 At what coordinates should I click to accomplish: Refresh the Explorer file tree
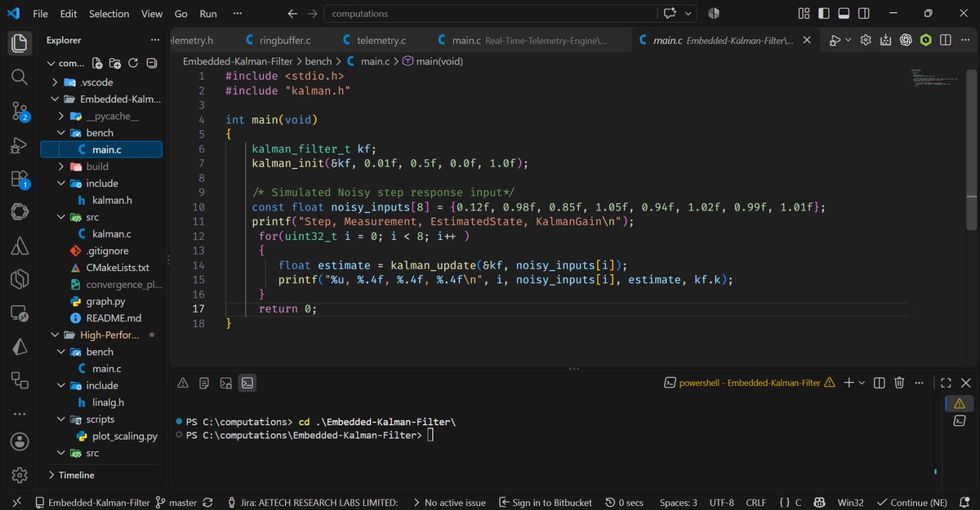point(133,63)
